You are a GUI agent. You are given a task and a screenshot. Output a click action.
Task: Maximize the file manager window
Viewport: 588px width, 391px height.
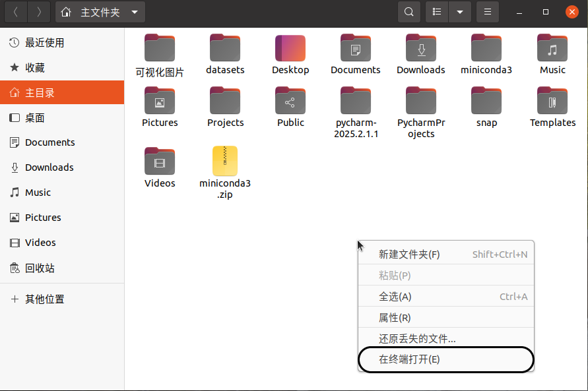coord(546,12)
